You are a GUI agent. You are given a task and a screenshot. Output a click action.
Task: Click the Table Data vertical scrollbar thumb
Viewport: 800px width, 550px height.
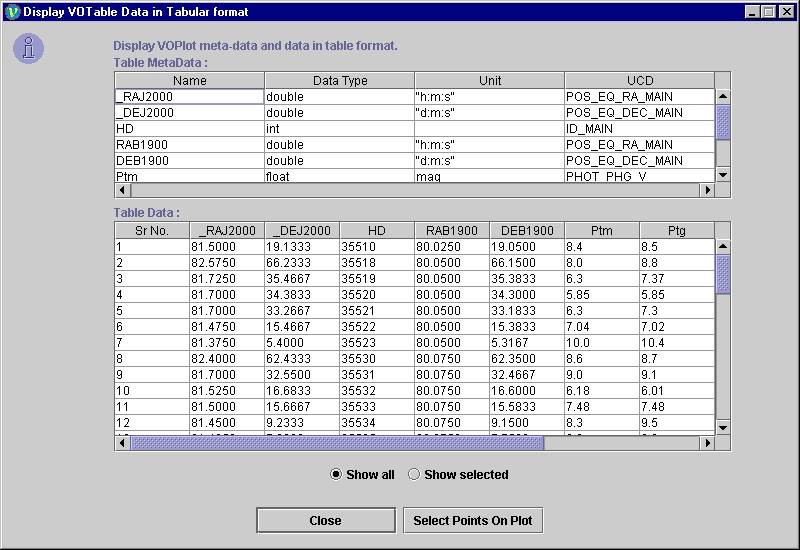tap(723, 273)
